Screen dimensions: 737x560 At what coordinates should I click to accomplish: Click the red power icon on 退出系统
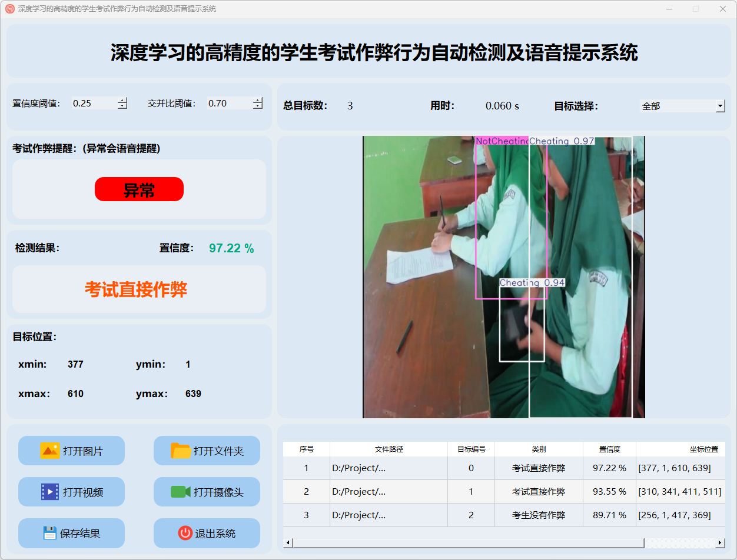185,533
